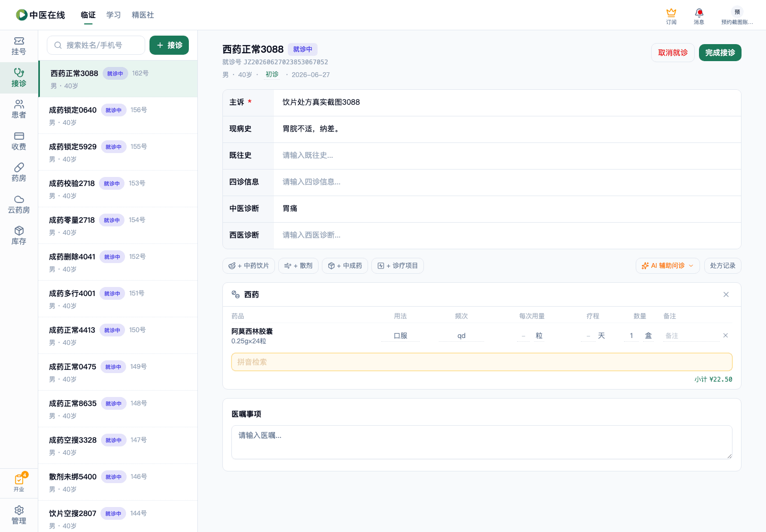
Task: Open the 库存 inventory sidebar icon
Action: coord(19,236)
